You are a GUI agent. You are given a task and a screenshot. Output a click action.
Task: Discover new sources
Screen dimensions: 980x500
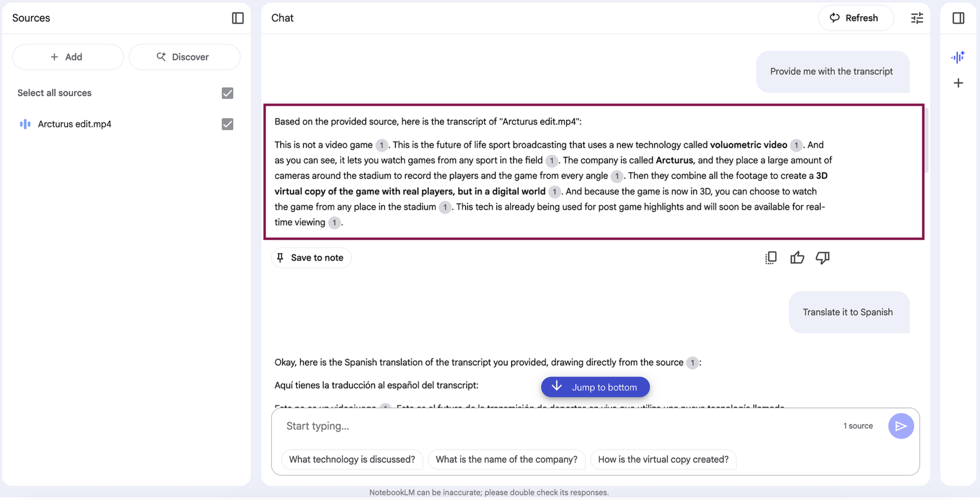184,57
